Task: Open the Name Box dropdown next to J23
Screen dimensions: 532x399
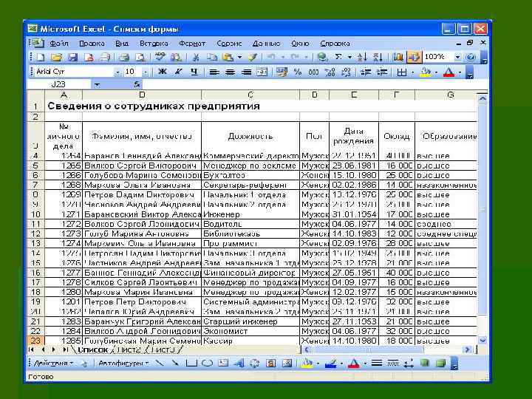Action: (x=97, y=84)
